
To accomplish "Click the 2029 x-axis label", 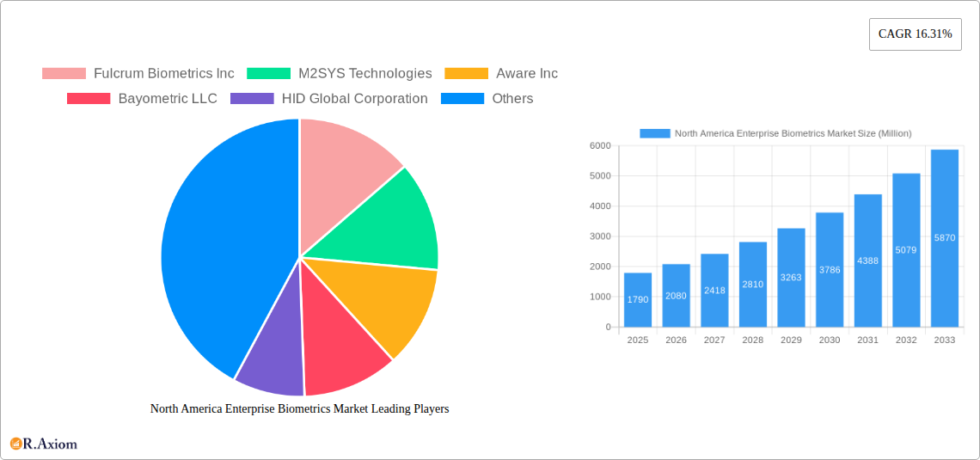I will pos(791,340).
